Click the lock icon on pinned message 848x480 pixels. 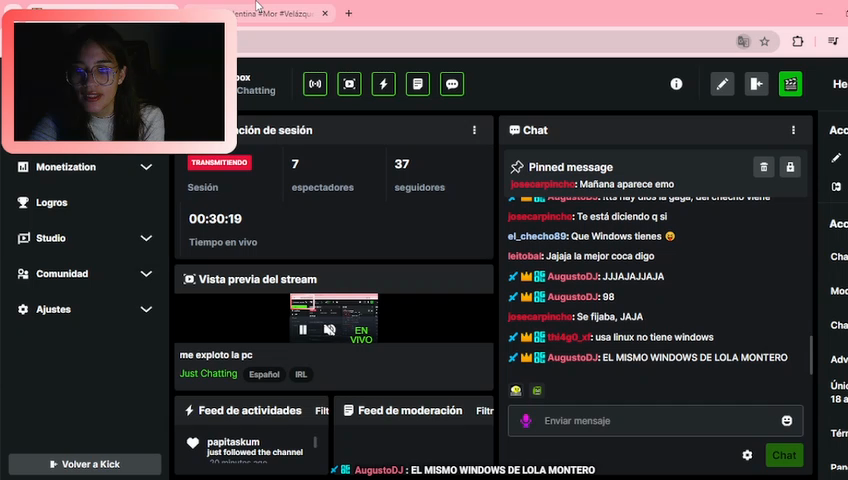click(x=790, y=167)
